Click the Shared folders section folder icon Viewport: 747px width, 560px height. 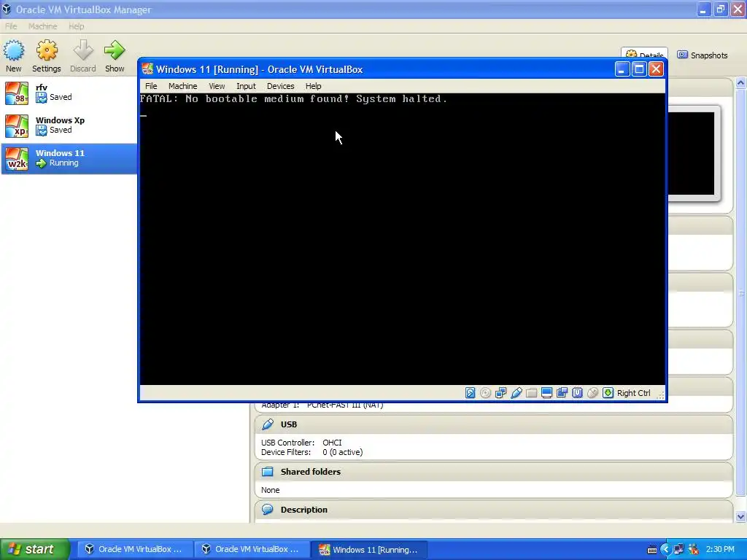coord(268,472)
